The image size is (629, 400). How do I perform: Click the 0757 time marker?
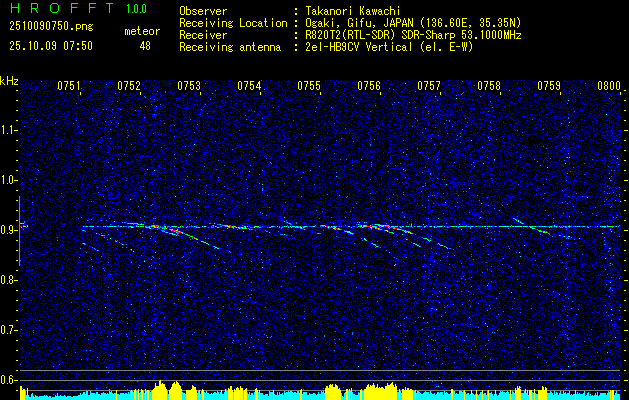pos(429,86)
